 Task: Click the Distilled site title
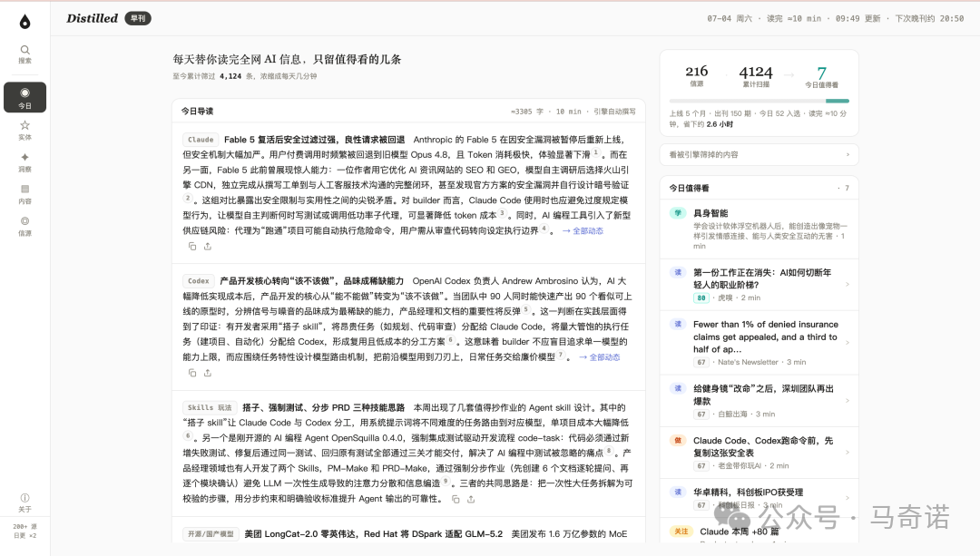coord(92,19)
